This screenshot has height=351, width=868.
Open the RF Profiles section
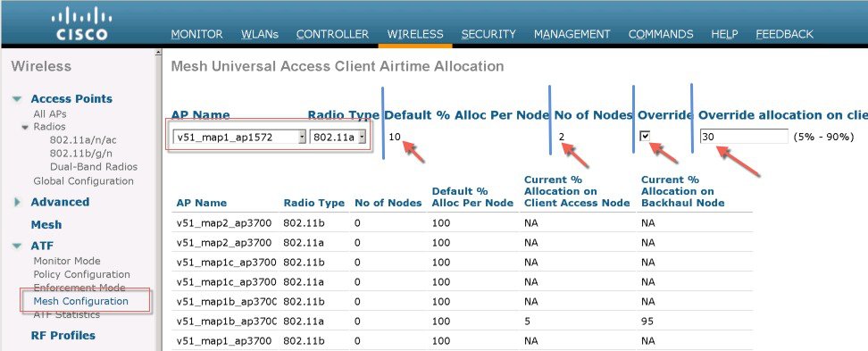pyautogui.click(x=63, y=336)
